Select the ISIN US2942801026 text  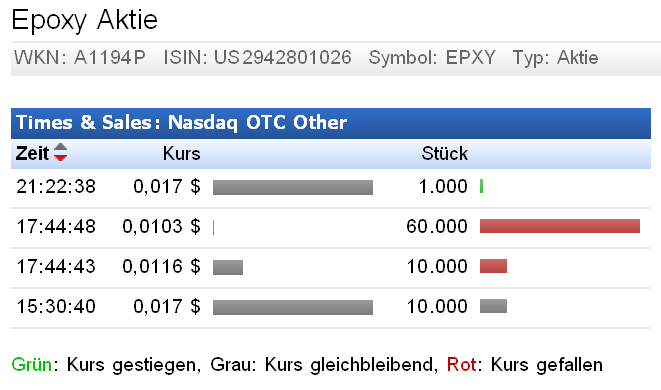258,57
